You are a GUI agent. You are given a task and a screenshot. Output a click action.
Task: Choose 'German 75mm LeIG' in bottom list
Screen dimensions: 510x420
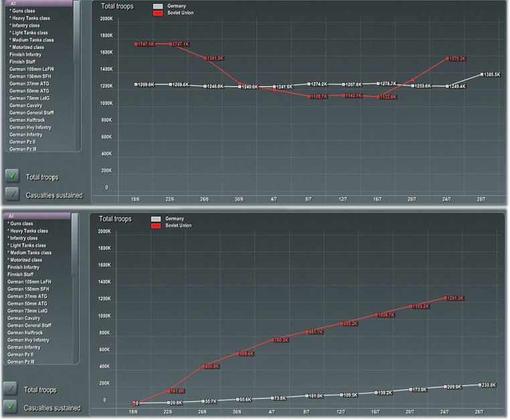[27, 311]
